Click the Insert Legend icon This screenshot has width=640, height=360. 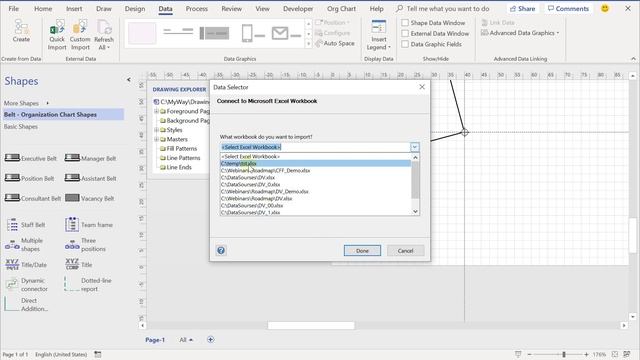pos(378,36)
